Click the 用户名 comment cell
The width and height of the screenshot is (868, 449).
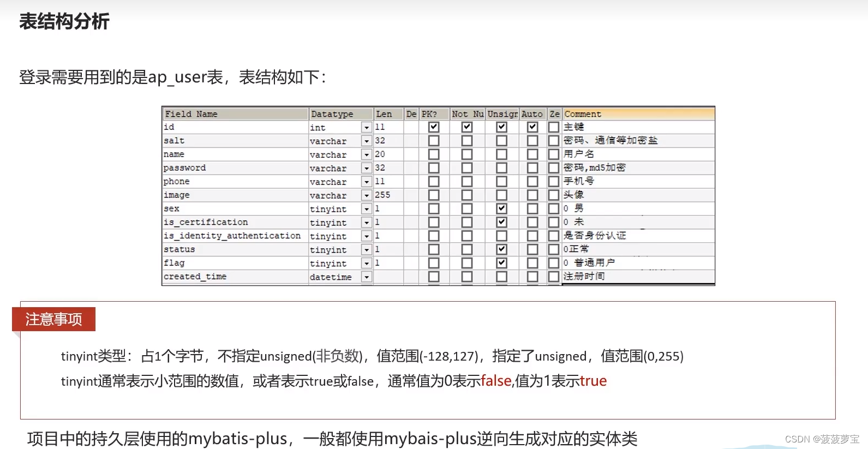click(x=638, y=154)
